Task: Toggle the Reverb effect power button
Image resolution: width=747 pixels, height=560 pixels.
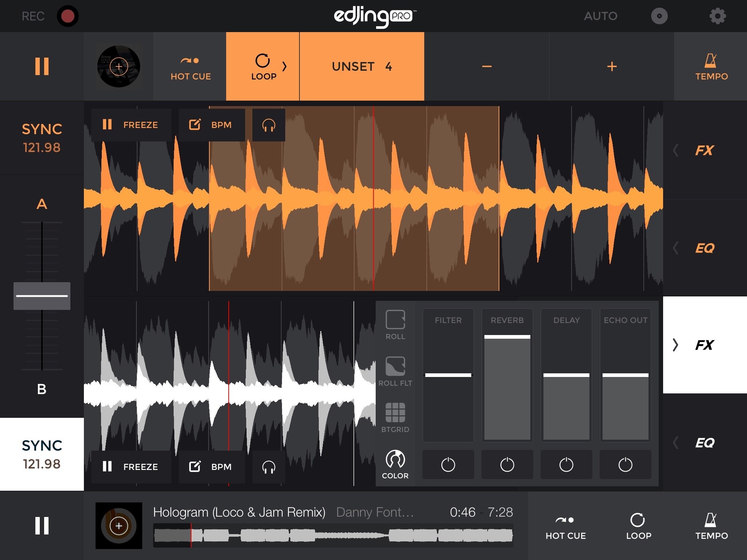Action: pyautogui.click(x=507, y=464)
